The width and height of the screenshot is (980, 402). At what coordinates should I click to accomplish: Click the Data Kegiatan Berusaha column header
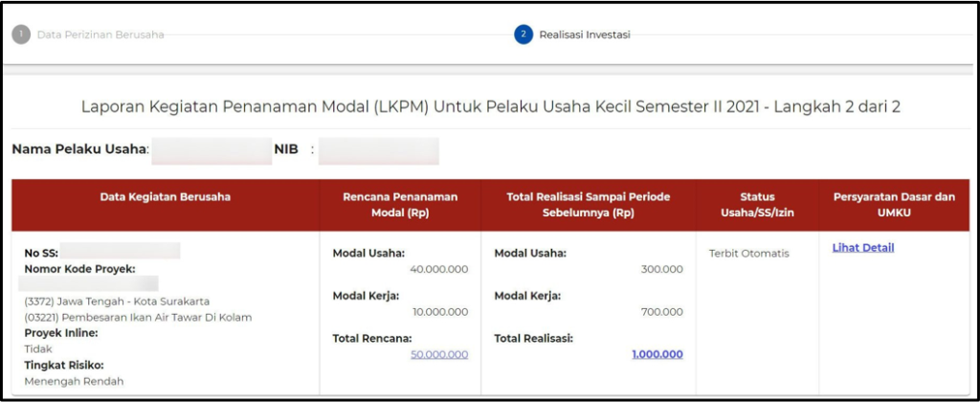pos(166,197)
